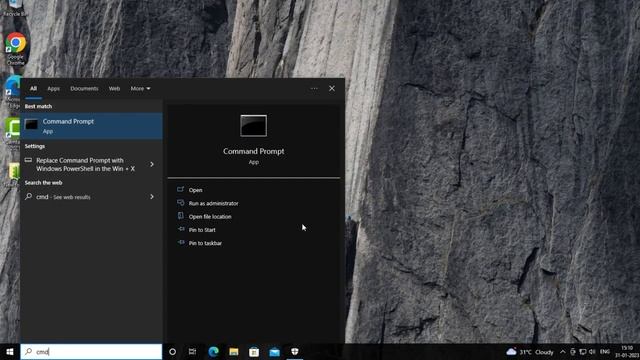This screenshot has width=640, height=360.
Task: Open Windows Security shield on taskbar
Action: click(x=295, y=351)
